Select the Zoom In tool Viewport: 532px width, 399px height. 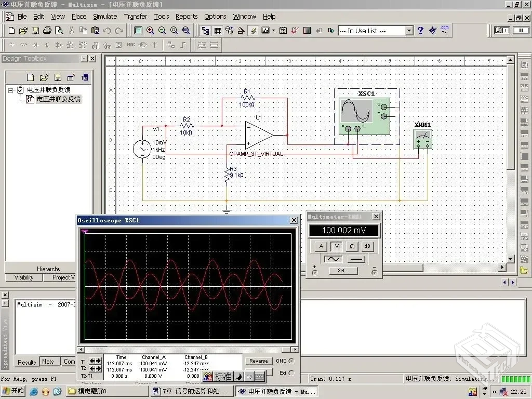pyautogui.click(x=151, y=31)
